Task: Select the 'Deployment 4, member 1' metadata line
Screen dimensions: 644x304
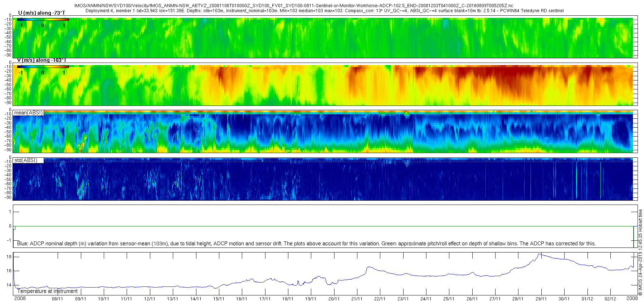Action: 325,11
